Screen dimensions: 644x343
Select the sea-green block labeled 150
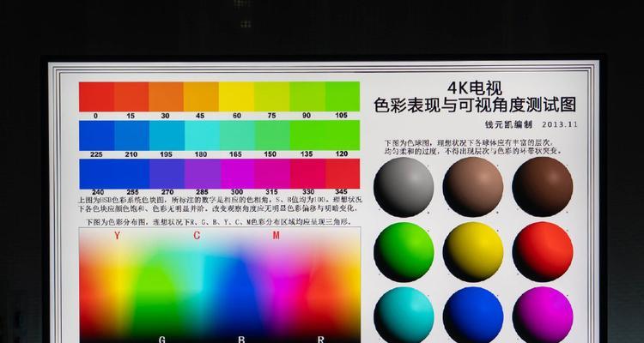pos(273,135)
